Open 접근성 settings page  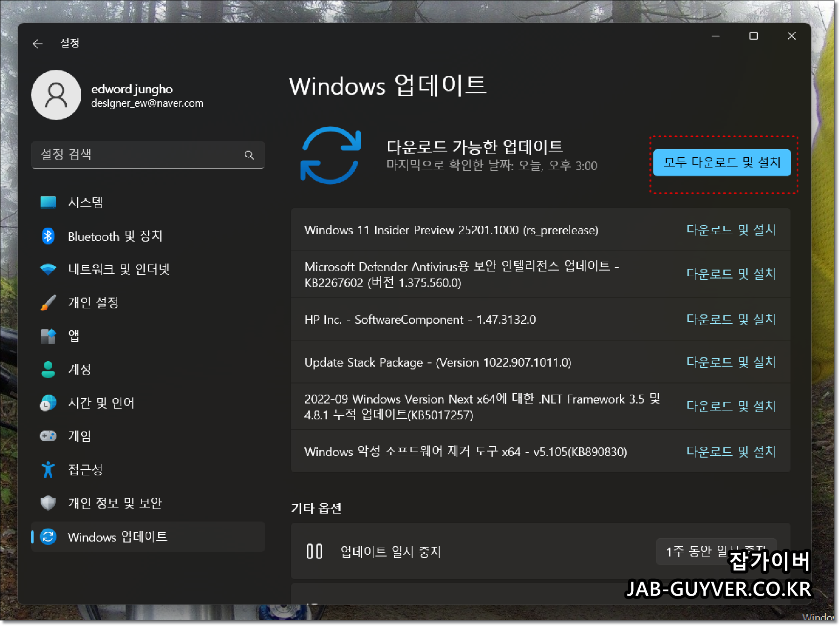[148, 470]
